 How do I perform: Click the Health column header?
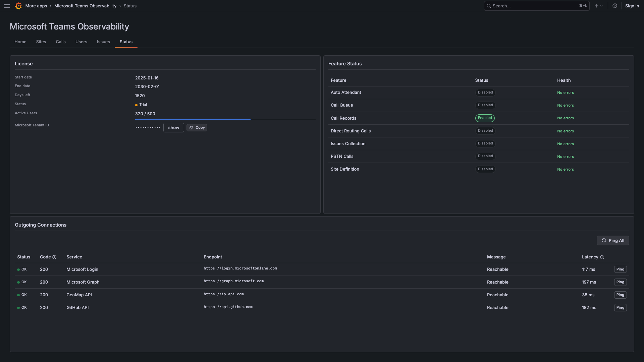564,80
